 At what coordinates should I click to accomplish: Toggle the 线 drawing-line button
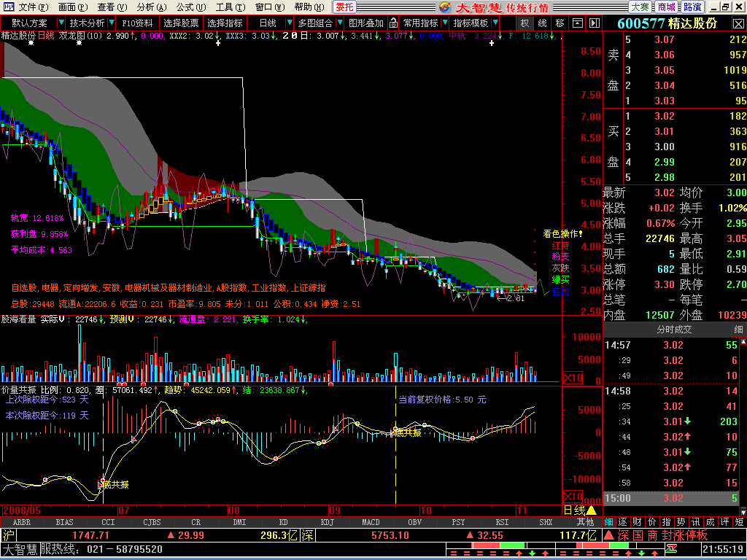542,23
